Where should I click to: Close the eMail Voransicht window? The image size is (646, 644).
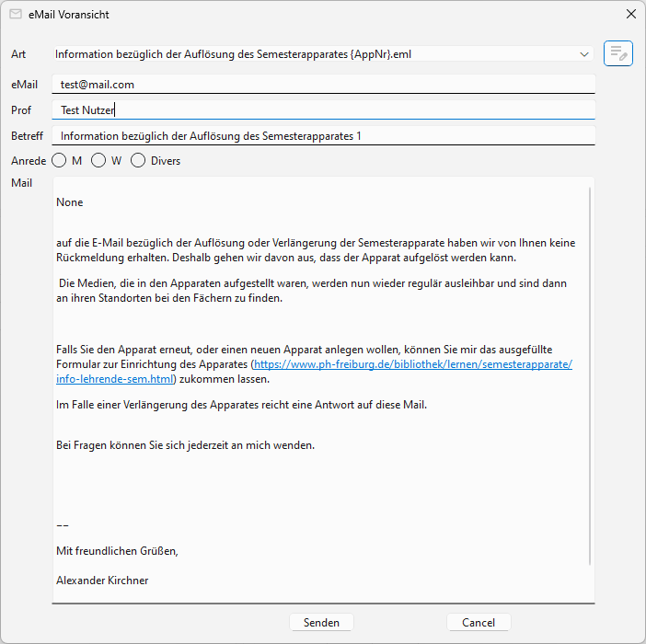(x=630, y=15)
